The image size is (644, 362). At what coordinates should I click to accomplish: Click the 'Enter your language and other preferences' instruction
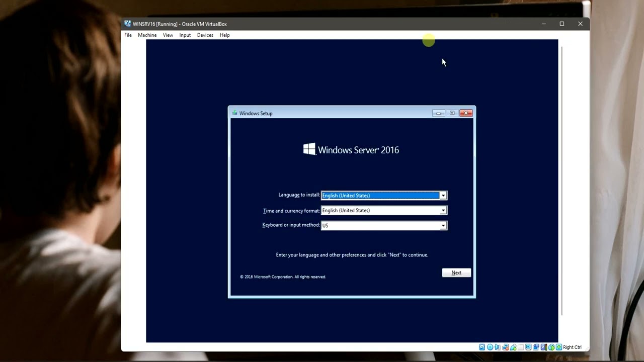coord(352,255)
